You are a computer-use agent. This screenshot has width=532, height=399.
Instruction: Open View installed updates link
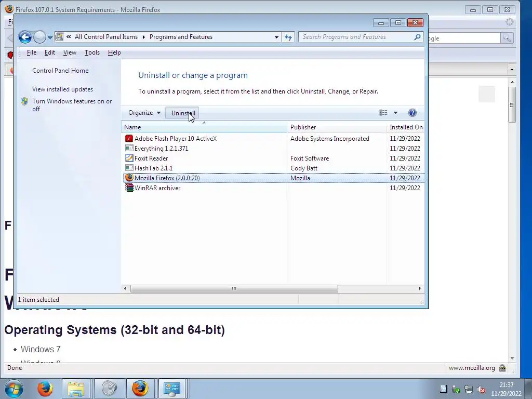tap(62, 89)
